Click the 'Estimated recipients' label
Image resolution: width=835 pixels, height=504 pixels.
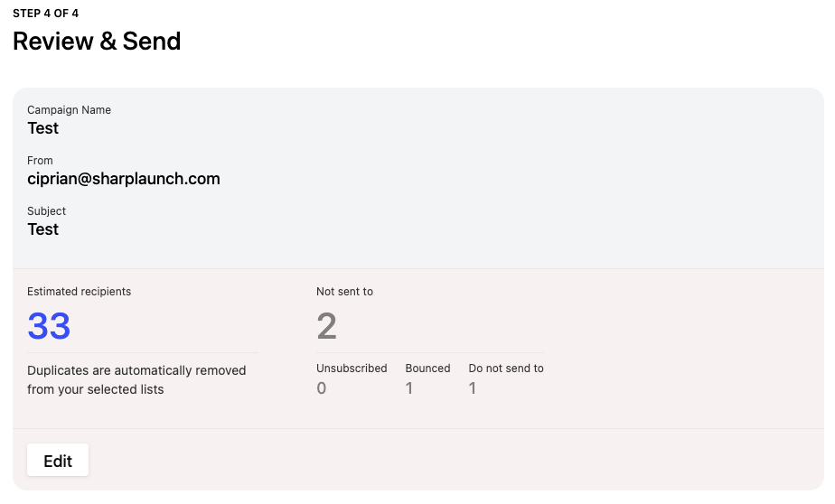coord(79,292)
